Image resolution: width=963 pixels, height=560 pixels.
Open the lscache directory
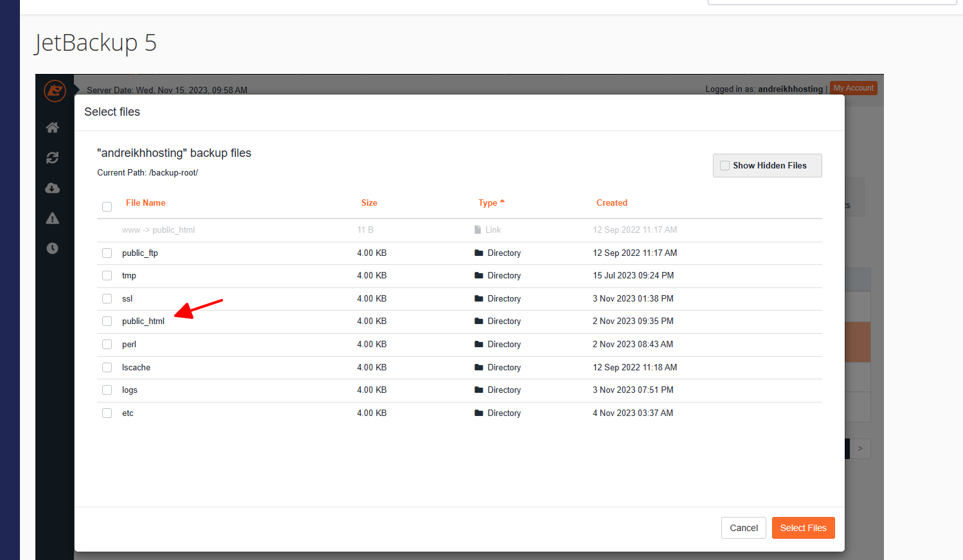(136, 367)
